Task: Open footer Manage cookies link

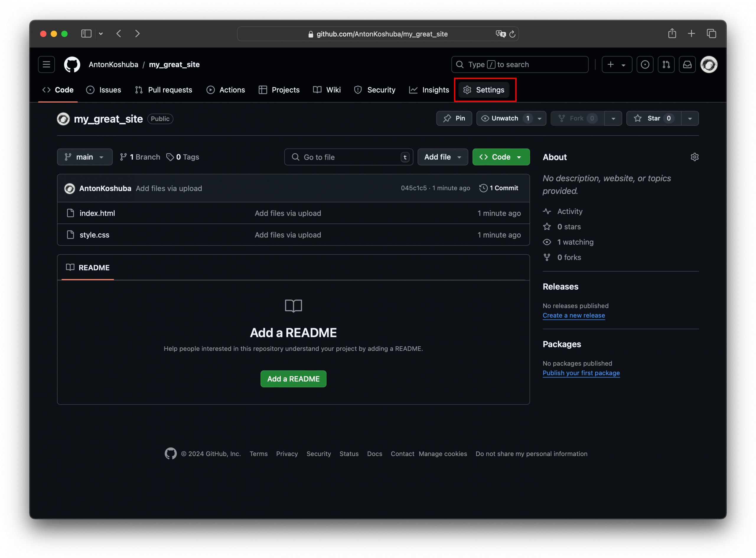Action: click(x=443, y=454)
